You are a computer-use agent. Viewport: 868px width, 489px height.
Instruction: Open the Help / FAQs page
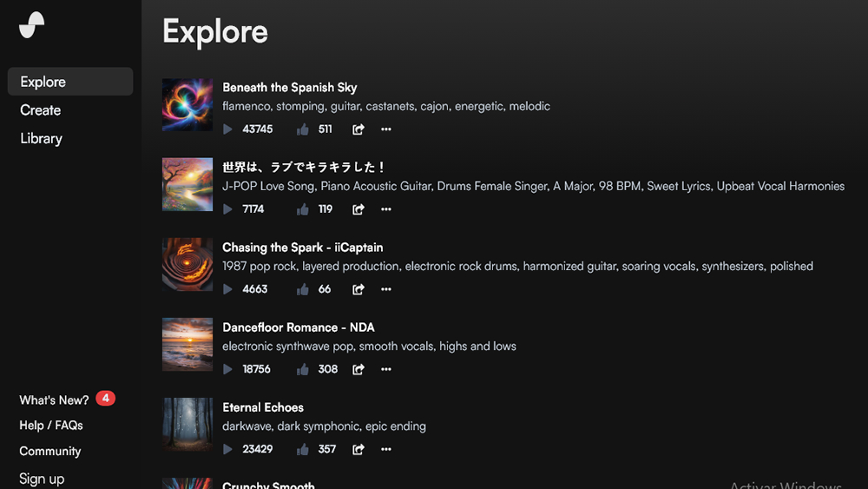click(x=51, y=426)
